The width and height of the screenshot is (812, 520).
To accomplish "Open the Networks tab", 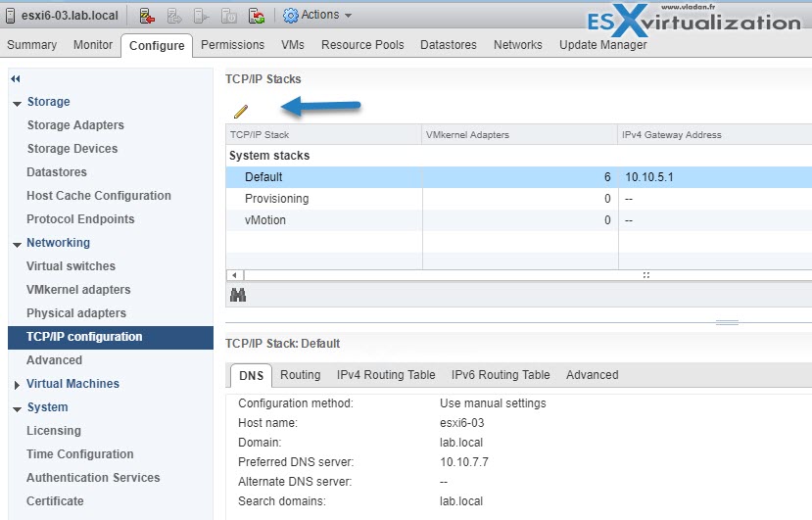I will (x=518, y=45).
